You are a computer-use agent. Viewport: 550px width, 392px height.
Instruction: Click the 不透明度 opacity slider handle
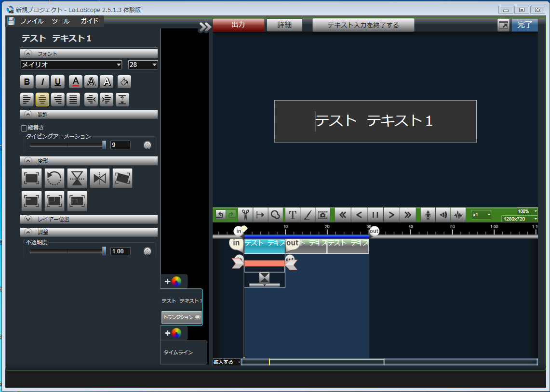[104, 251]
